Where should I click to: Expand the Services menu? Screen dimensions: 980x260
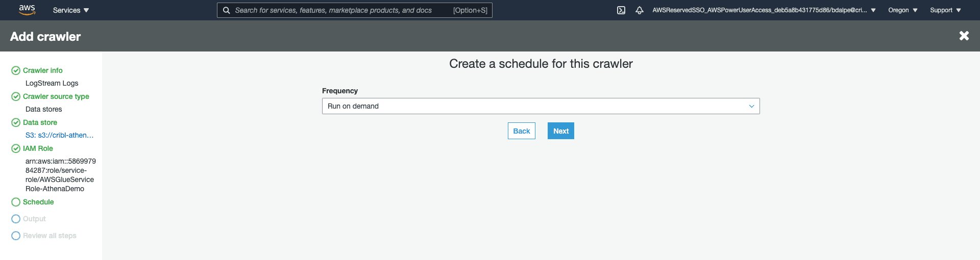point(70,10)
